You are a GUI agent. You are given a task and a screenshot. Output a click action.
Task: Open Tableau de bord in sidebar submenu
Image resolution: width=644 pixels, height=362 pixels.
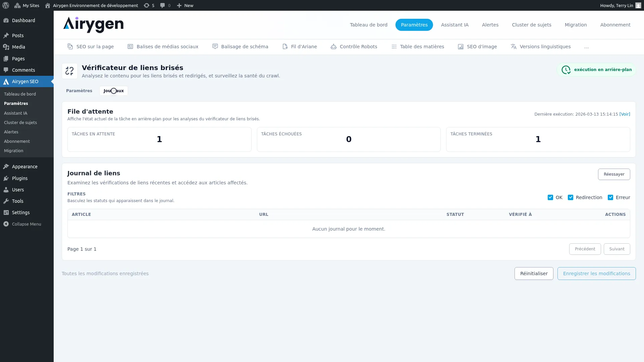[x=20, y=94]
